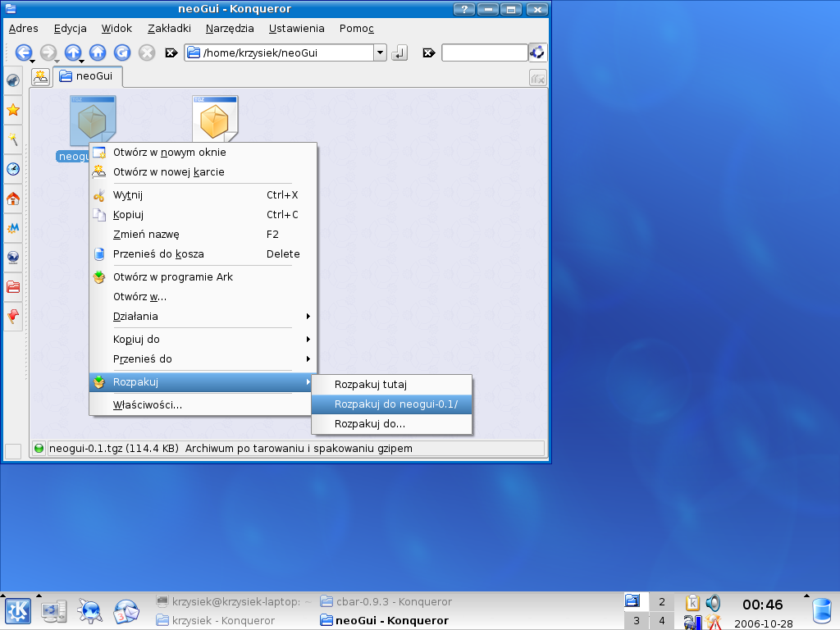Viewport: 840px width, 630px height.
Task: Expand the Działania submenu
Action: [x=203, y=316]
